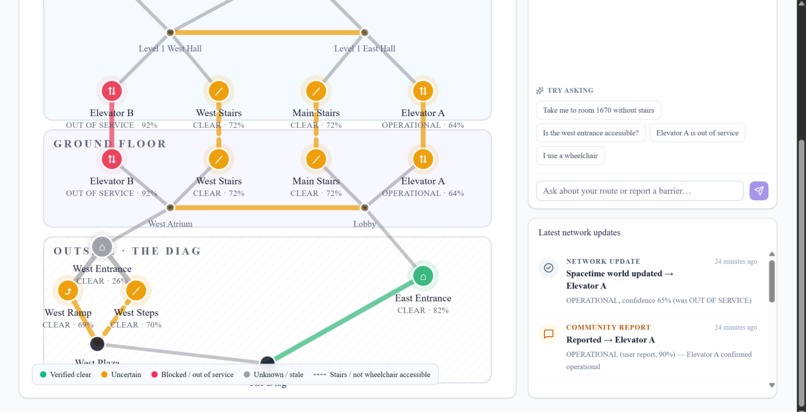Click the 'Lobby' label

(x=364, y=223)
